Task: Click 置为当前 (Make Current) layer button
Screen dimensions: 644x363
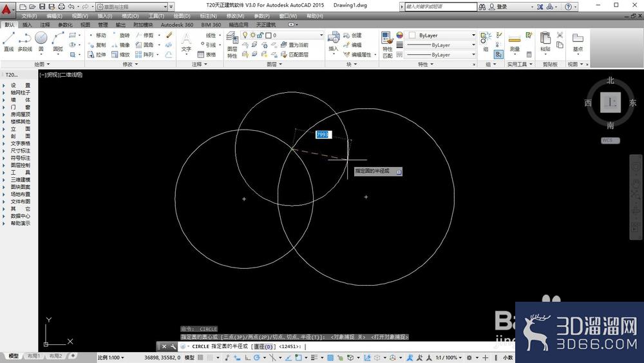Action: pyautogui.click(x=294, y=44)
